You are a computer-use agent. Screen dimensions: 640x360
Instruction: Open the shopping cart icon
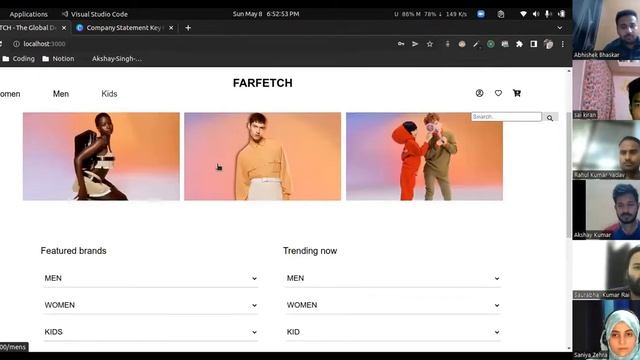coord(517,93)
